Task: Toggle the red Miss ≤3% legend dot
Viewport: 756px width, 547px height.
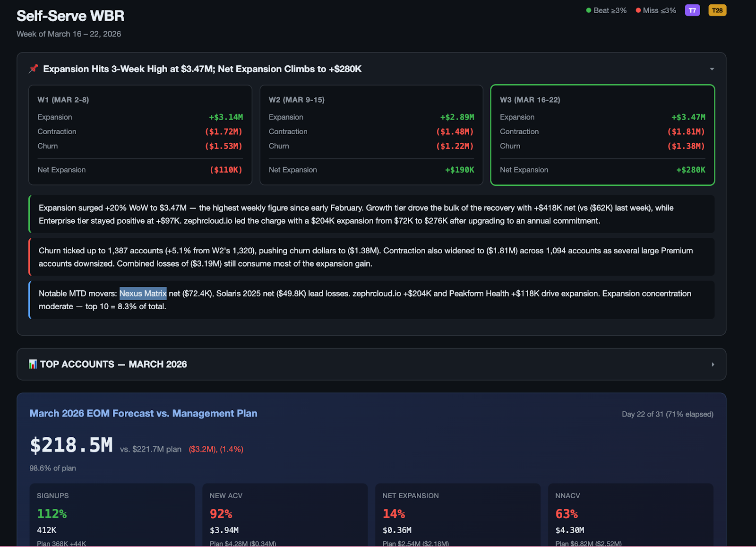Action: (638, 10)
